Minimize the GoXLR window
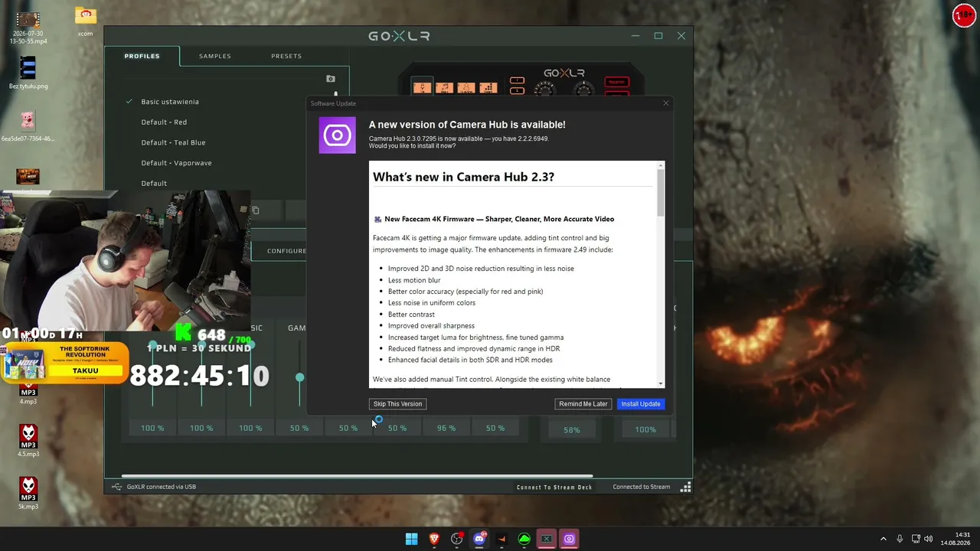The width and height of the screenshot is (980, 551). coord(635,36)
